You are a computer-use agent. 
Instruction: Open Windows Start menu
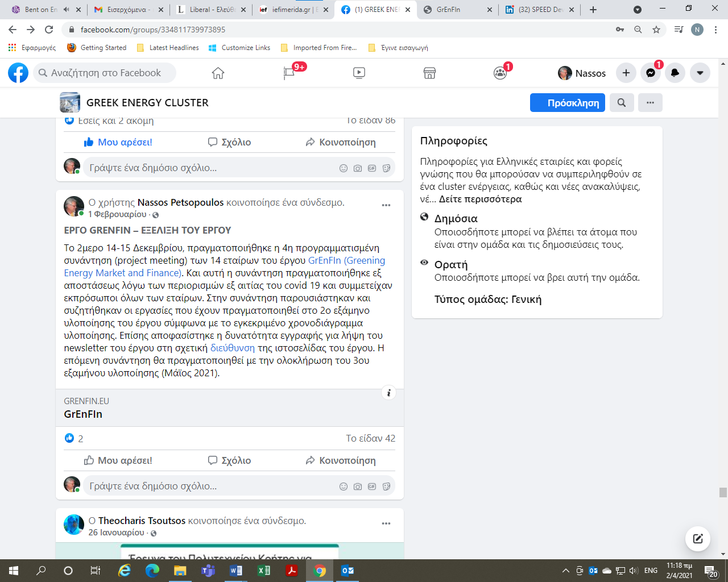click(x=13, y=571)
